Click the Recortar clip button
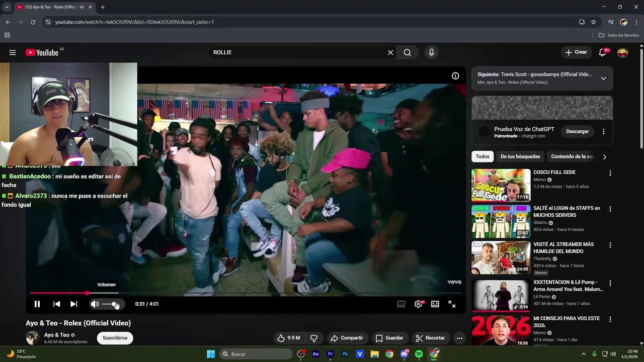 tap(430, 338)
